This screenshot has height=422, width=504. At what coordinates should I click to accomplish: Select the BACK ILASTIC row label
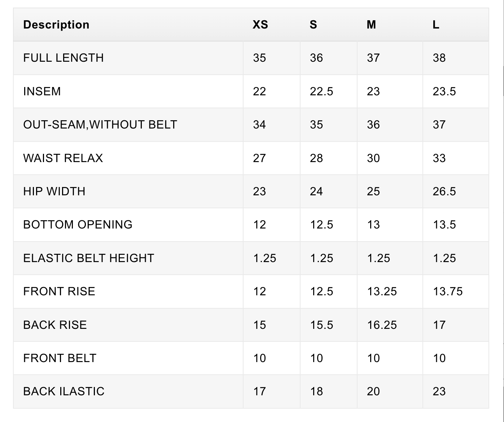[64, 391]
